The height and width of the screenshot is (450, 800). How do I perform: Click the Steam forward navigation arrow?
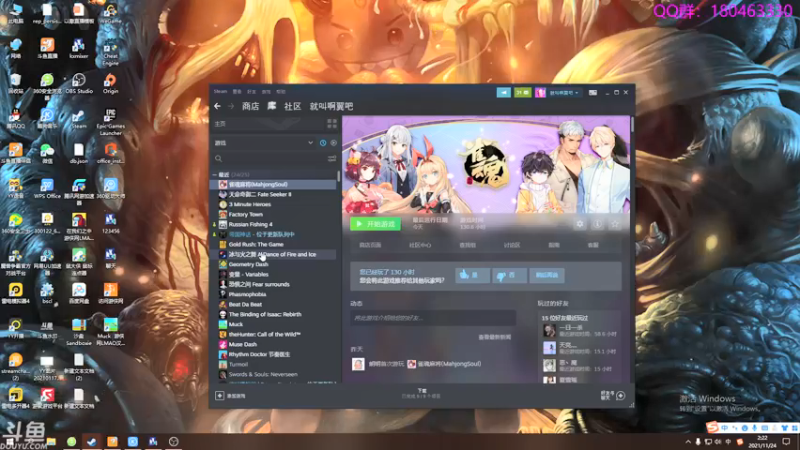click(231, 106)
